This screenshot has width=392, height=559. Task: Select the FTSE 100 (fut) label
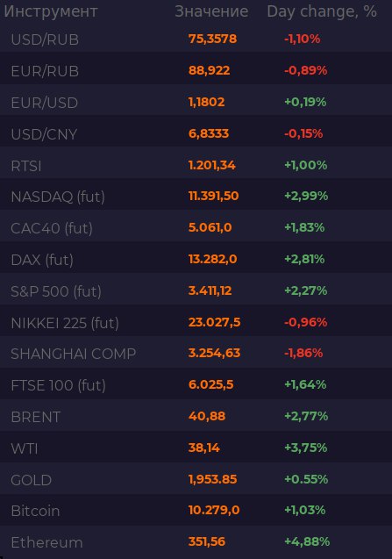click(x=58, y=385)
